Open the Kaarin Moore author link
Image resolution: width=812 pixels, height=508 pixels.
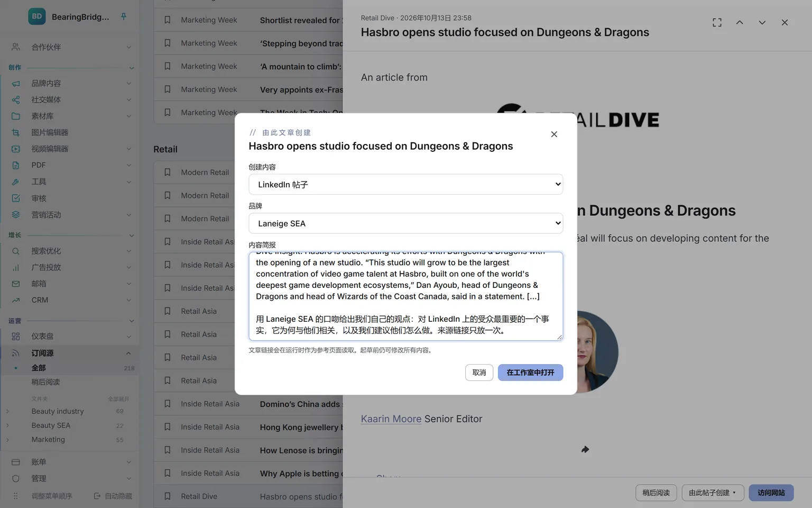tap(391, 419)
